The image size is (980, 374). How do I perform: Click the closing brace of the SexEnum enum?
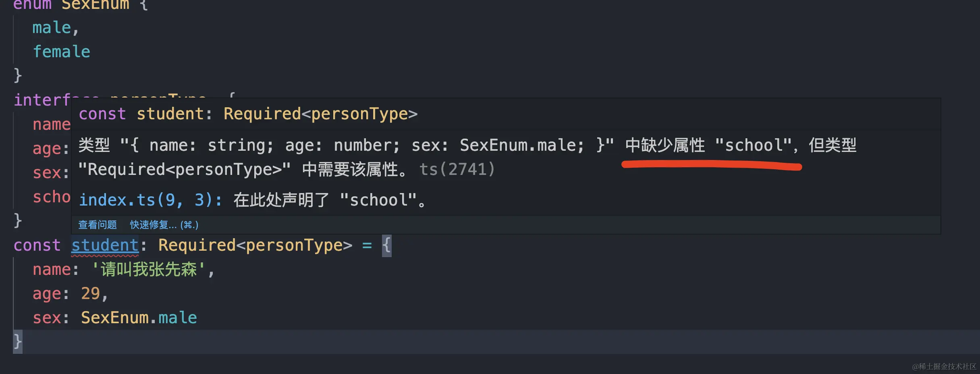pos(18,75)
